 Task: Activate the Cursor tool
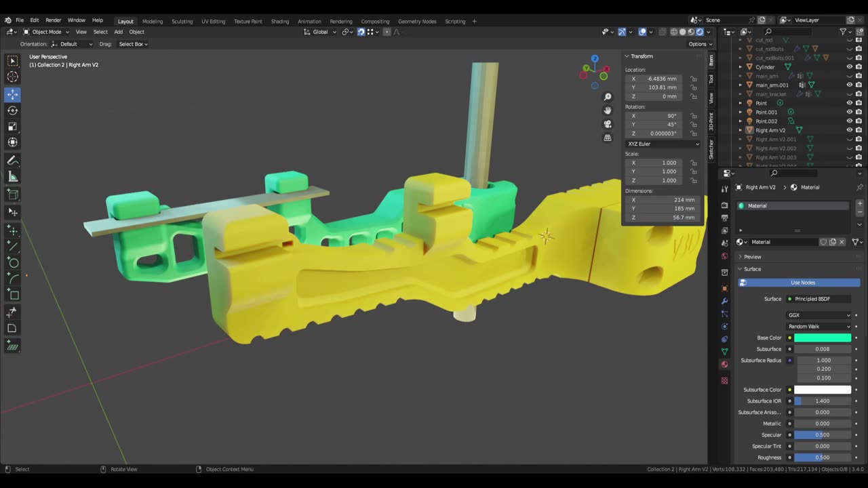pyautogui.click(x=13, y=77)
